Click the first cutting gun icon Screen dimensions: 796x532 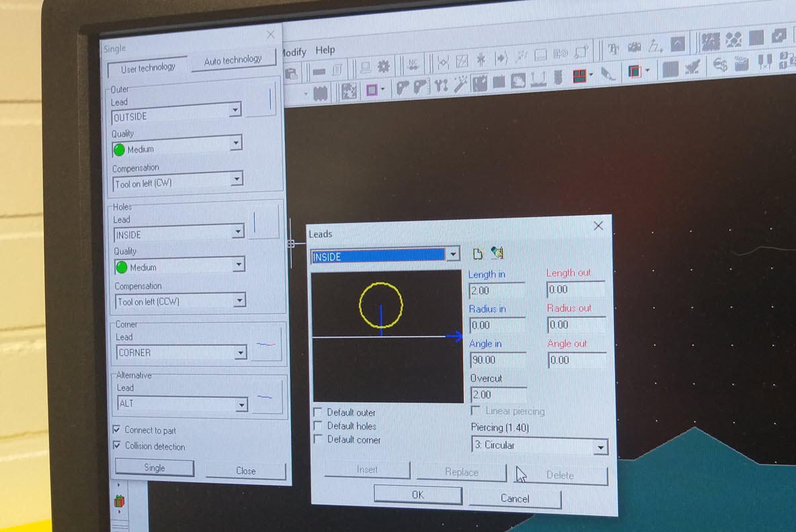pos(403,88)
